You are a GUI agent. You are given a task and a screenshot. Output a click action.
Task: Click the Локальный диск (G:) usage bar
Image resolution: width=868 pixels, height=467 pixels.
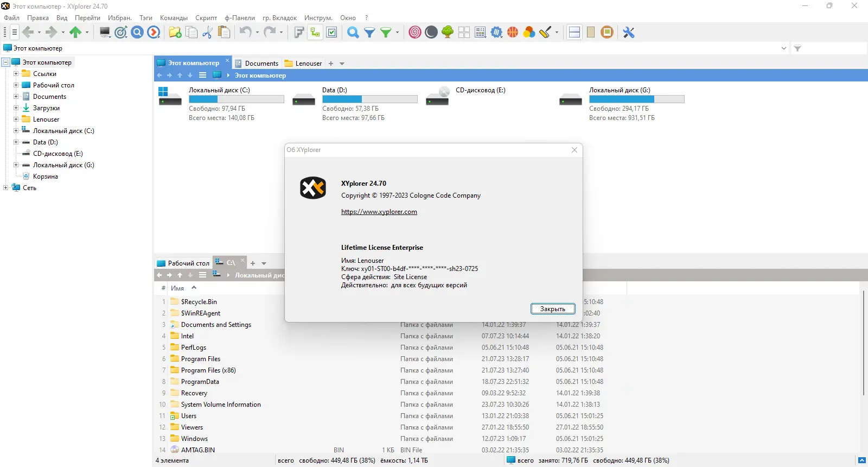(637, 99)
